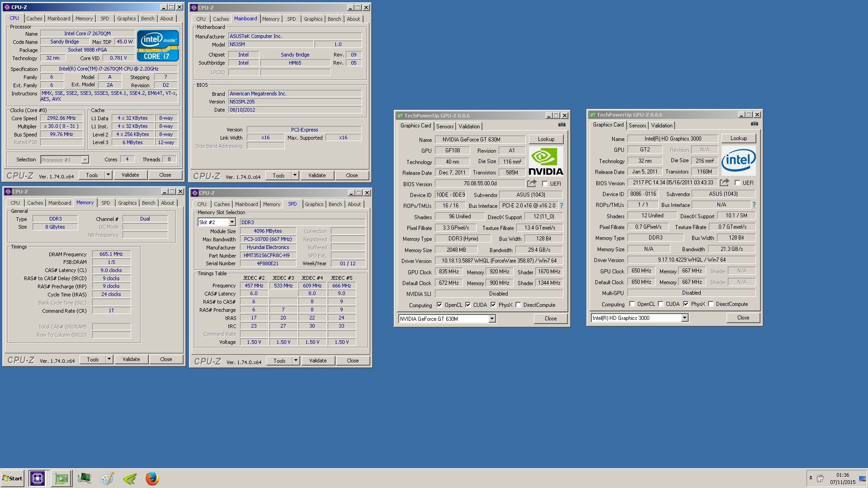868x488 pixels.
Task: Click bus interface question mark in NVIDIA GPU-Z
Action: tap(561, 206)
